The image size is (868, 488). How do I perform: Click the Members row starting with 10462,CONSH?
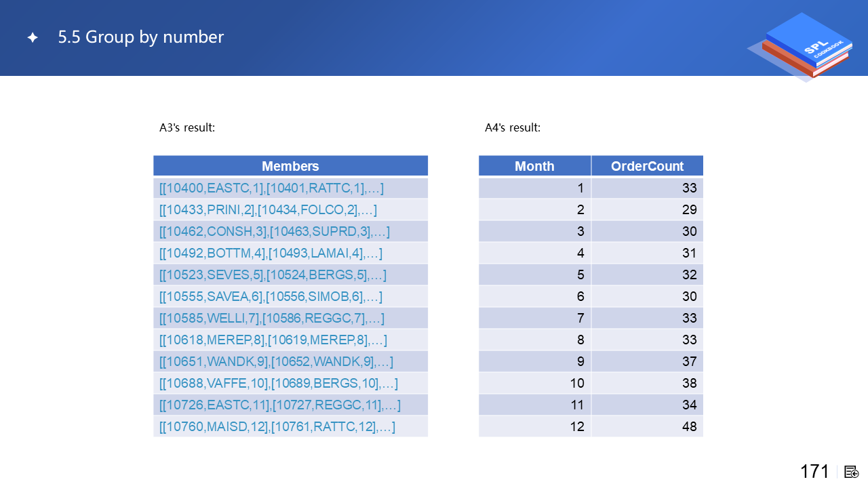pos(275,231)
